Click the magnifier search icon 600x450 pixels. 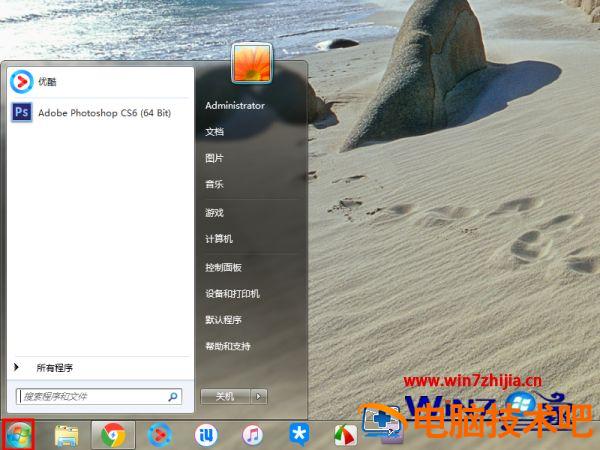(x=173, y=396)
